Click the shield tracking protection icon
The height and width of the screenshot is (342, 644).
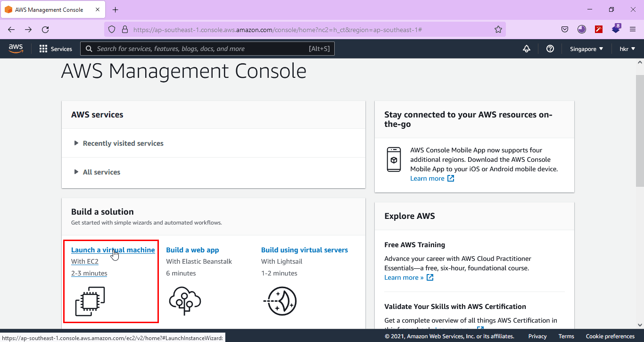click(x=112, y=29)
